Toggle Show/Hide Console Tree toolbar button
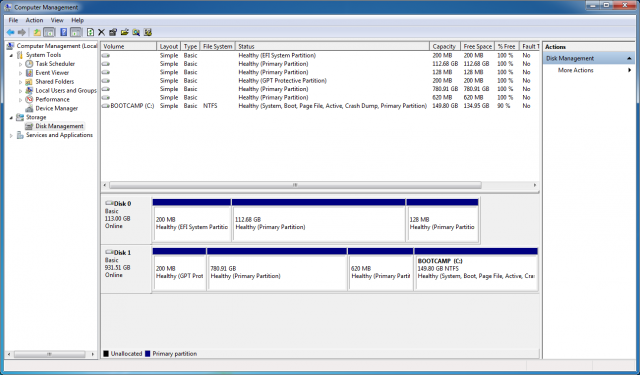The height and width of the screenshot is (375, 640). [49, 32]
